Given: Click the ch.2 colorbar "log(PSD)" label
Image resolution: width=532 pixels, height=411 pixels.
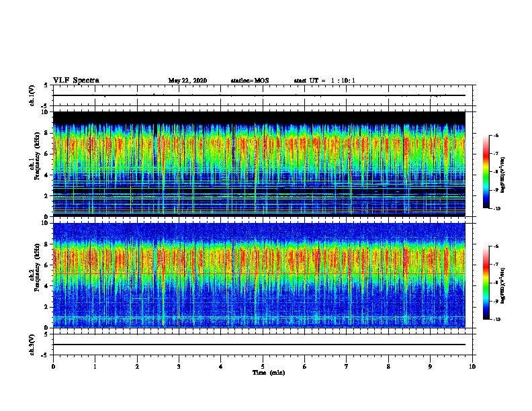Looking at the screenshot, I should [x=502, y=285].
